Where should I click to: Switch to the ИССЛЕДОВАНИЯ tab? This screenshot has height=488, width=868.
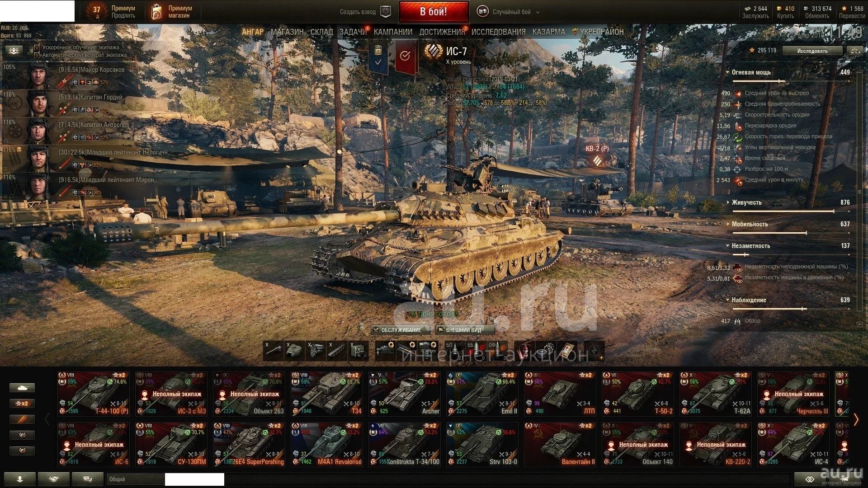tap(498, 32)
